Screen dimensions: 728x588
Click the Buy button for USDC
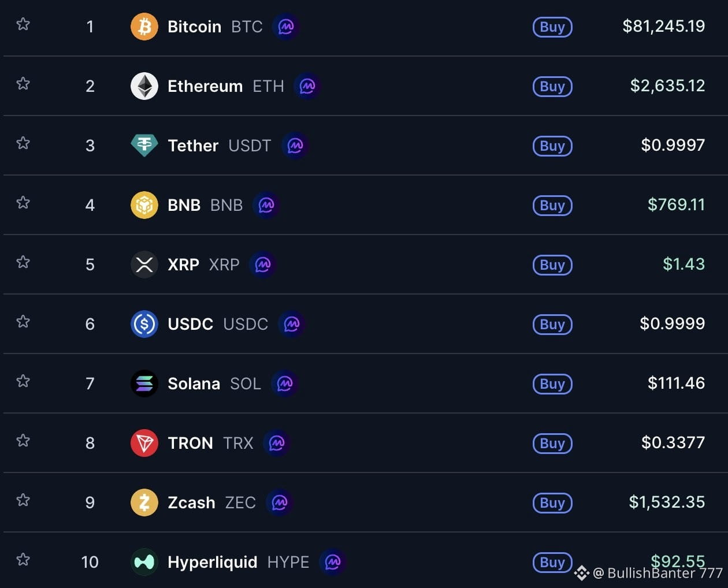click(x=552, y=325)
